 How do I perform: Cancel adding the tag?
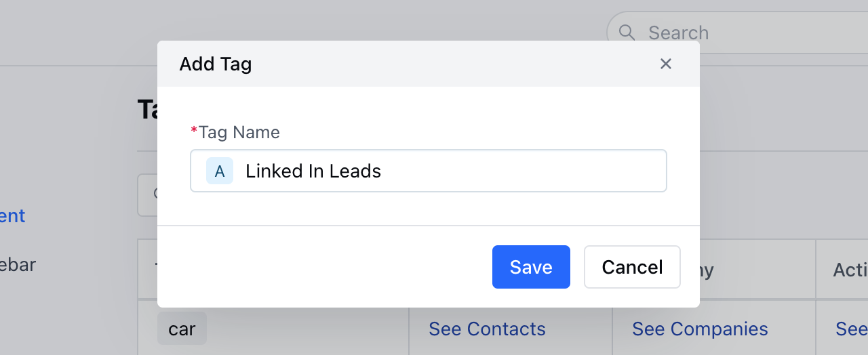click(632, 267)
